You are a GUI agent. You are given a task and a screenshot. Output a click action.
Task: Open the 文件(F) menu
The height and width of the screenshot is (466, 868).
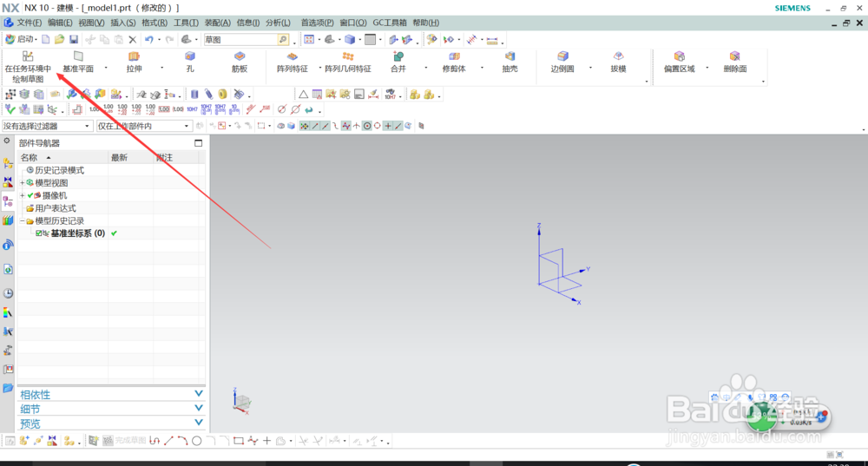(29, 23)
